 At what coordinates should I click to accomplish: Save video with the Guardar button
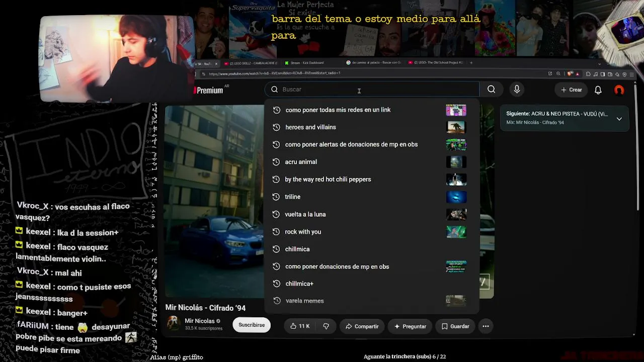[x=455, y=326]
